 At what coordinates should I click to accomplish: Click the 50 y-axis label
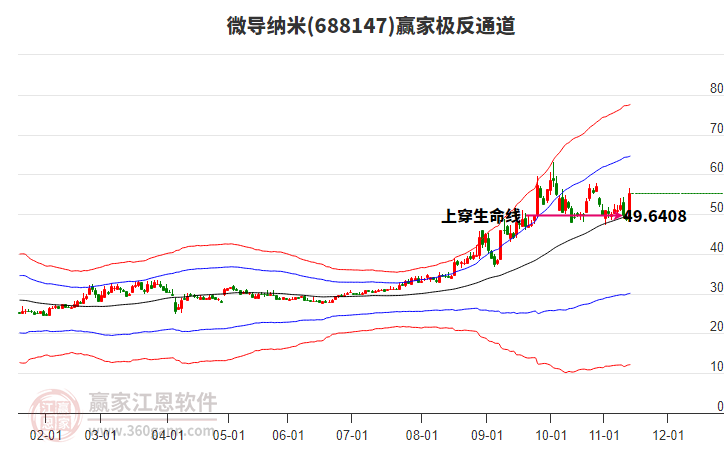coord(716,207)
